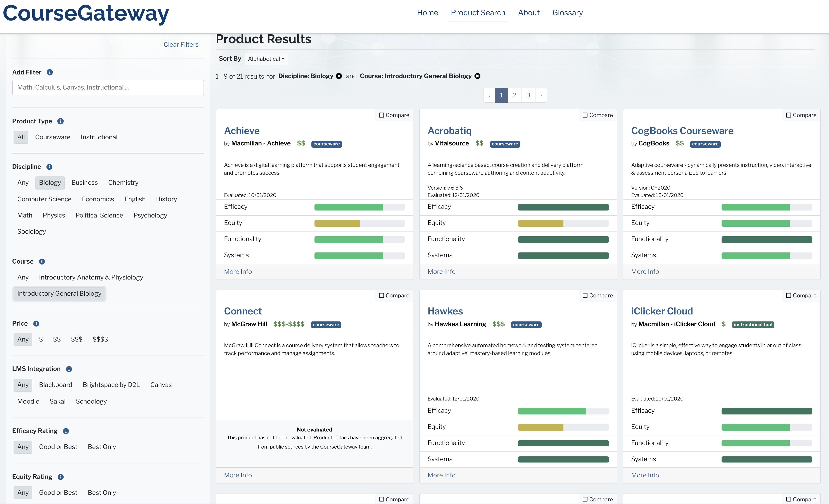Open the iClicker Cloud product title

pyautogui.click(x=662, y=311)
